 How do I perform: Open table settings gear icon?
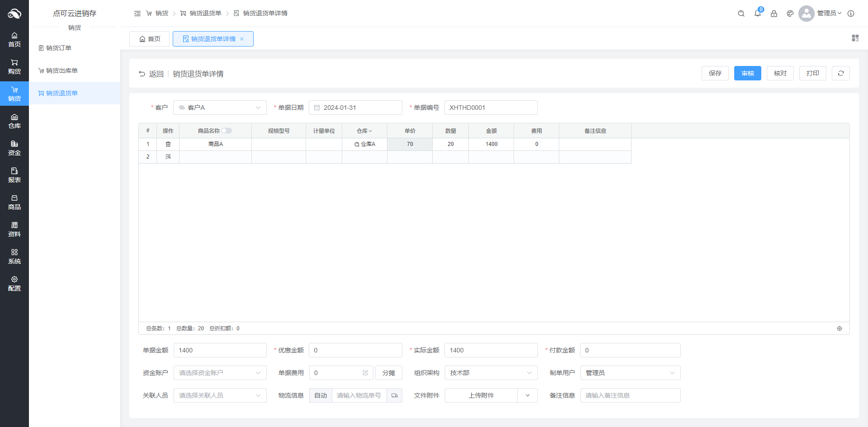(839, 328)
